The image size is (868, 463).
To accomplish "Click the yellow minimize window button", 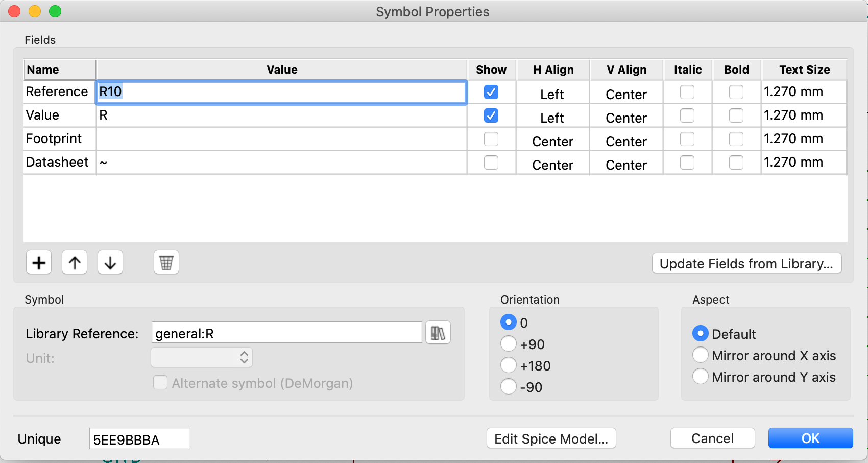I will tap(35, 11).
